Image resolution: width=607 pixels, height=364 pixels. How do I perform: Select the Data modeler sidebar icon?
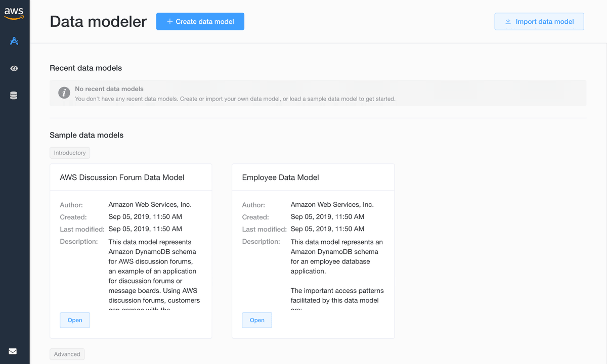tap(14, 41)
